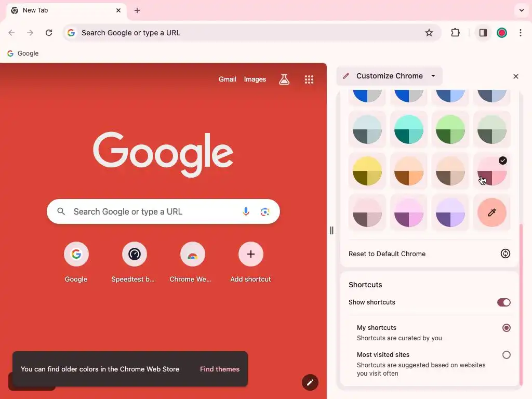Open the profile avatar menu

click(502, 33)
